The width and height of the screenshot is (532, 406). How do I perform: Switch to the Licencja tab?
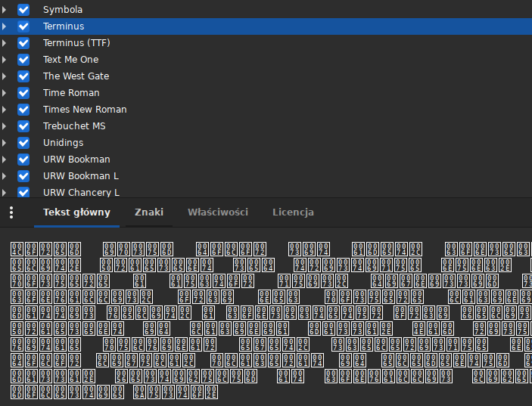tap(293, 212)
